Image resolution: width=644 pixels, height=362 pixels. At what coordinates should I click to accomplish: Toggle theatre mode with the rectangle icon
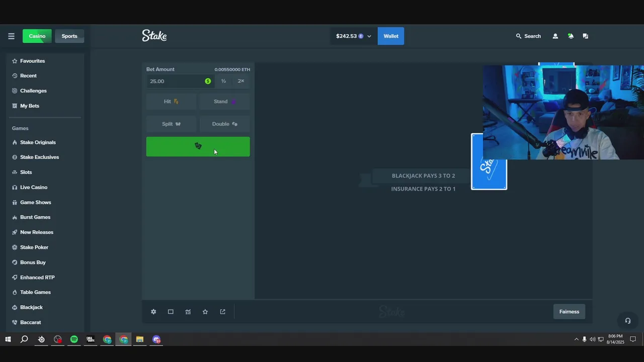(x=171, y=312)
